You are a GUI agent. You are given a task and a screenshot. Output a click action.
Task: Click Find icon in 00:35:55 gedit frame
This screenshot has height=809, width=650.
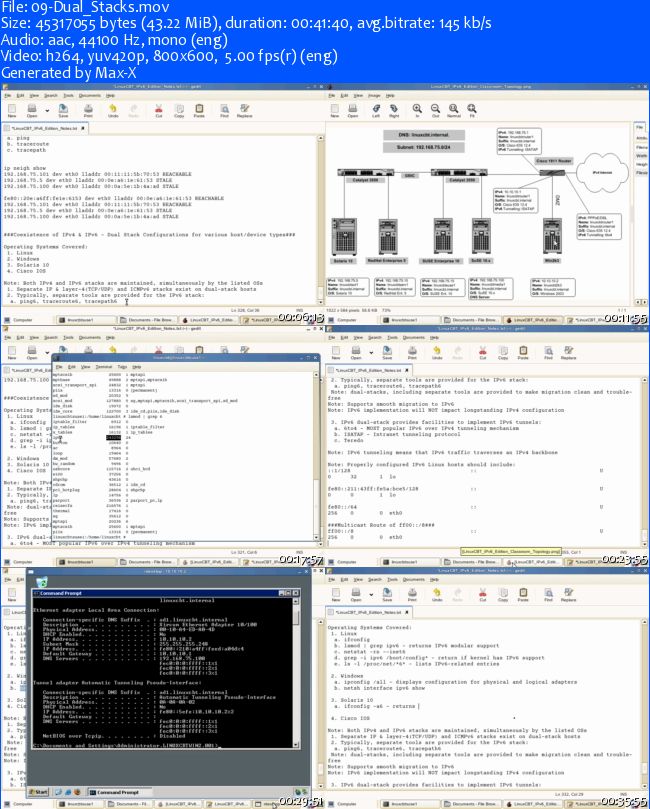click(548, 595)
